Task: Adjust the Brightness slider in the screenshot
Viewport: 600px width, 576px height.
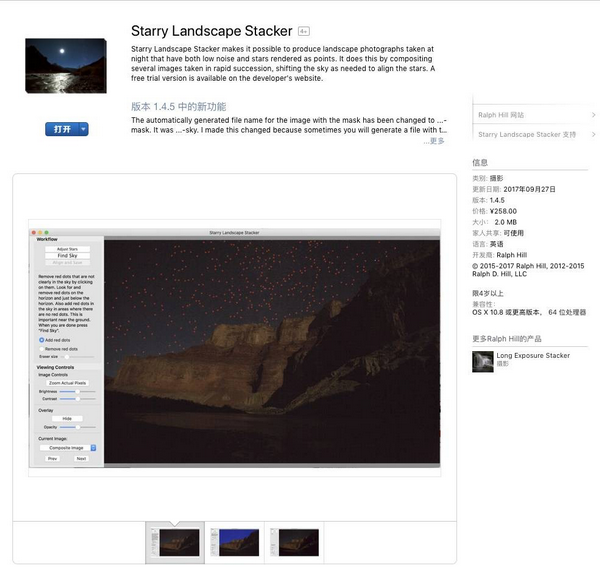Action: point(77,392)
